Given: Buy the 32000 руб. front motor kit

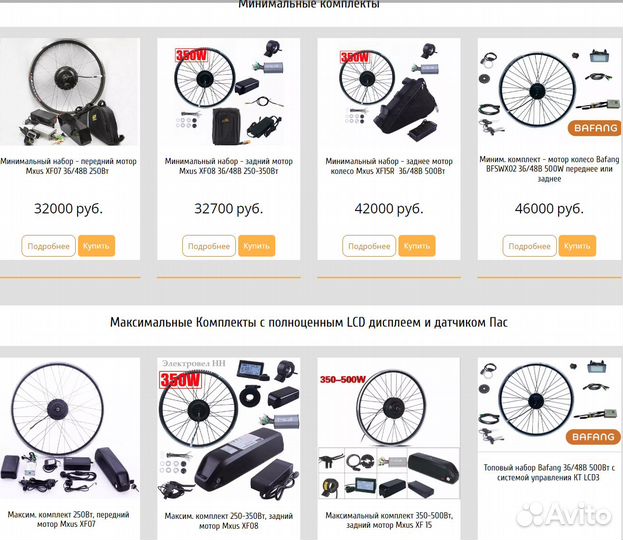Looking at the screenshot, I should coord(97,246).
